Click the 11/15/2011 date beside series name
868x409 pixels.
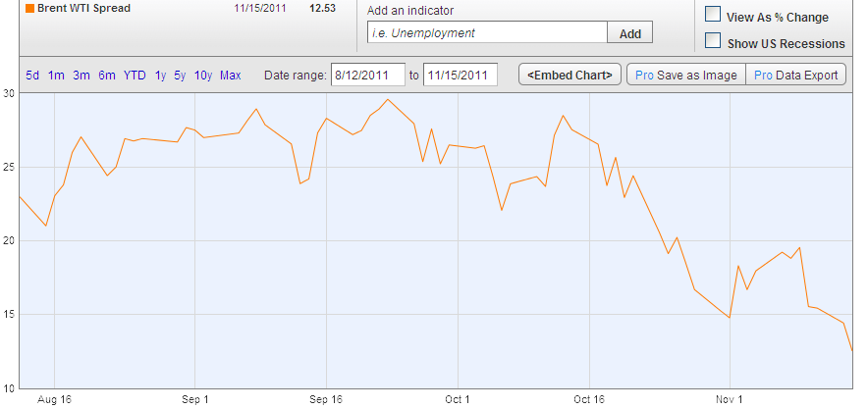click(259, 8)
